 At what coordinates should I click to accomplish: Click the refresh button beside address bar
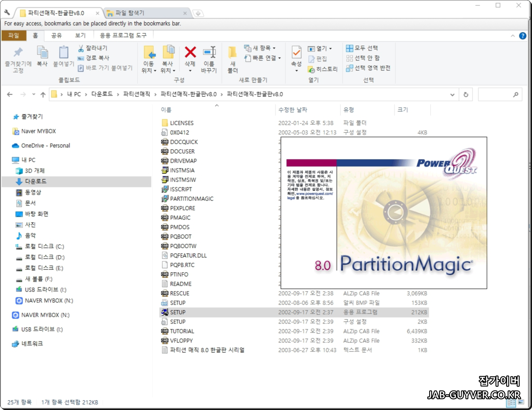click(466, 95)
